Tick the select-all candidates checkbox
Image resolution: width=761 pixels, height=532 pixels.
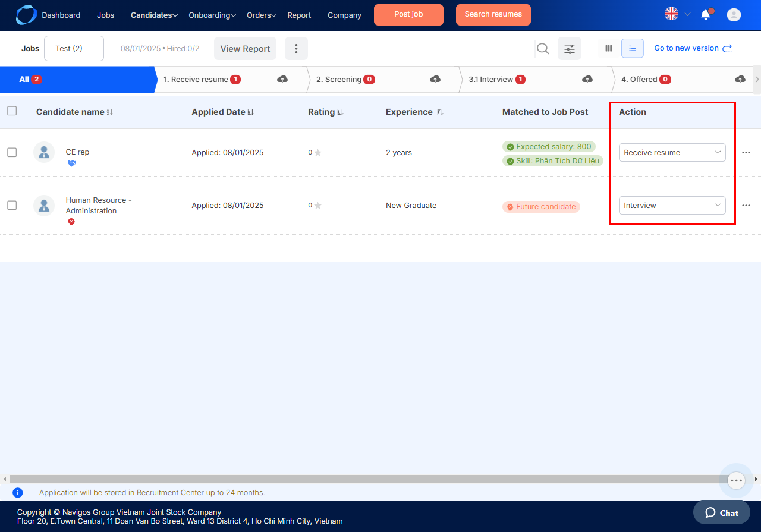click(12, 111)
